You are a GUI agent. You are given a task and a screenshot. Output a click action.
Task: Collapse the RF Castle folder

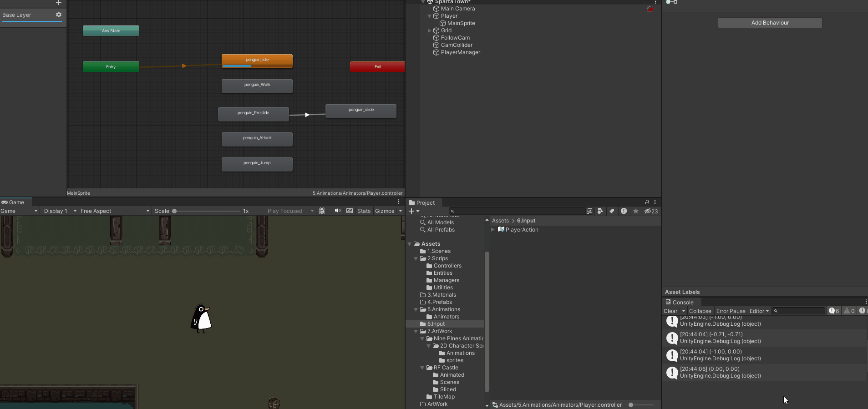pos(422,368)
